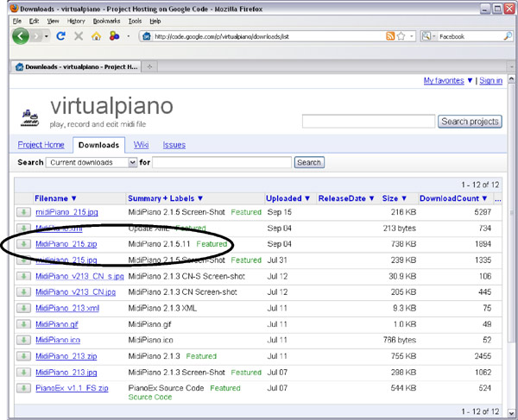
Task: Open the File menu
Action: pos(17,21)
